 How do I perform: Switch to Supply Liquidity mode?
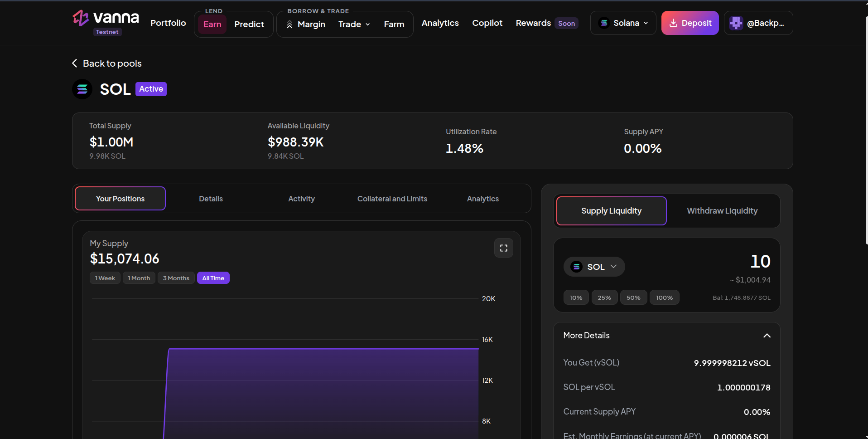tap(611, 211)
